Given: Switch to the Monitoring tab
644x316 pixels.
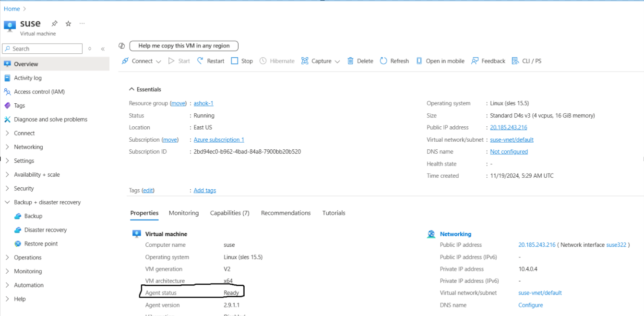Looking at the screenshot, I should [184, 213].
